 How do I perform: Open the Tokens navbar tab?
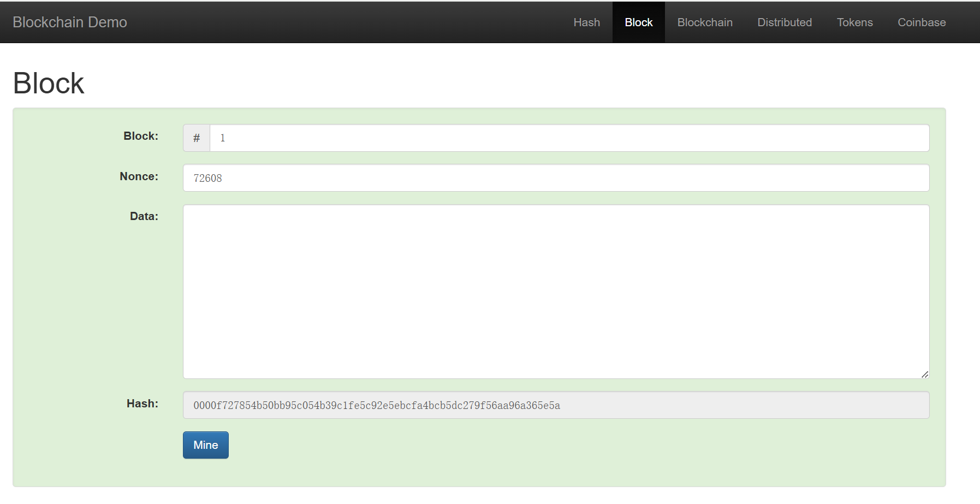tap(854, 22)
